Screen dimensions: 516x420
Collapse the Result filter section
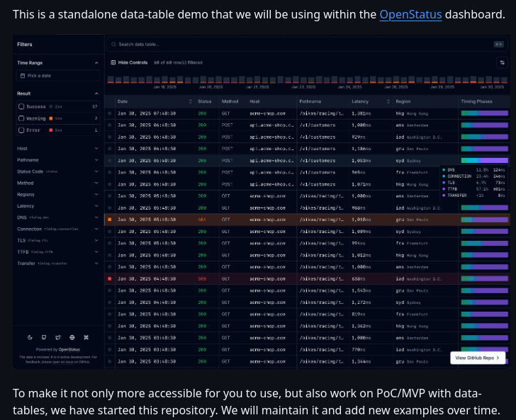[96, 93]
